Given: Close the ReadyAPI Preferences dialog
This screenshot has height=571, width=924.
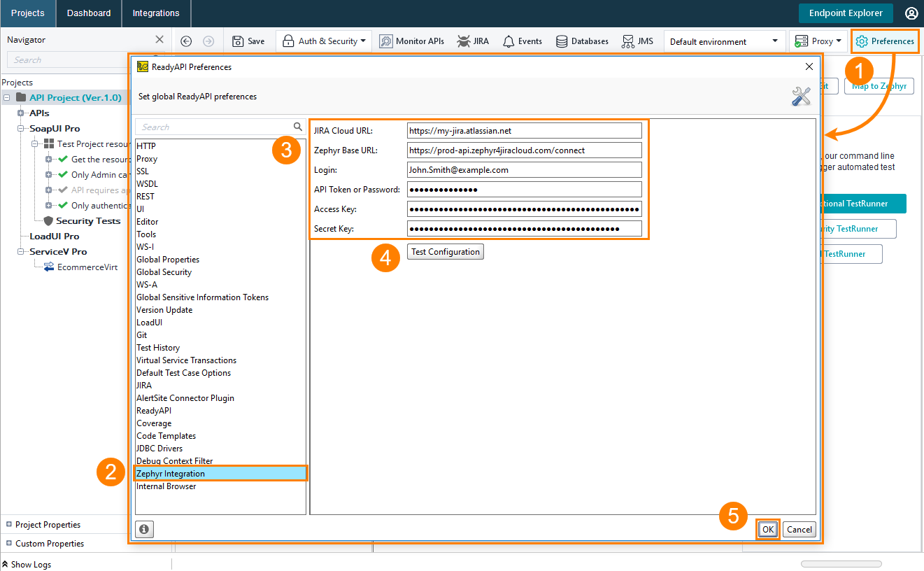Looking at the screenshot, I should click(809, 66).
